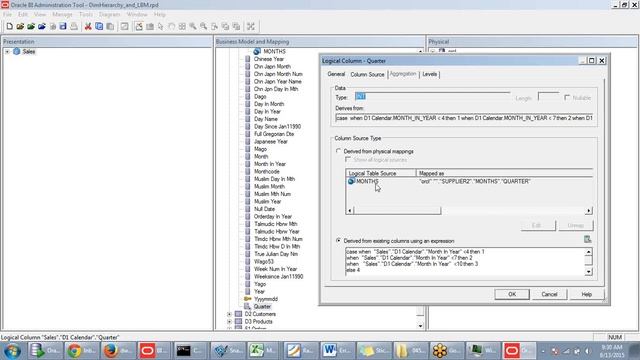Click the Print toolbar icon
Viewport: 640px width, 360px height.
tap(74, 27)
